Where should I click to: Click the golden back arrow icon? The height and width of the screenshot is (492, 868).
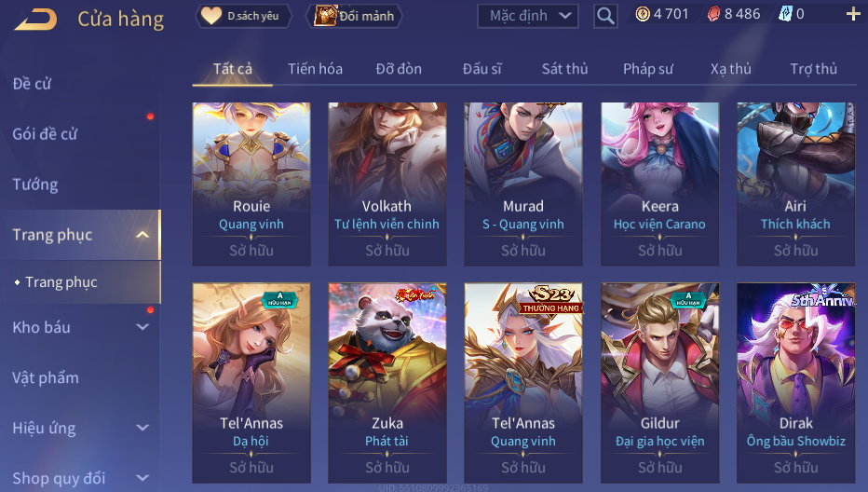(36, 19)
